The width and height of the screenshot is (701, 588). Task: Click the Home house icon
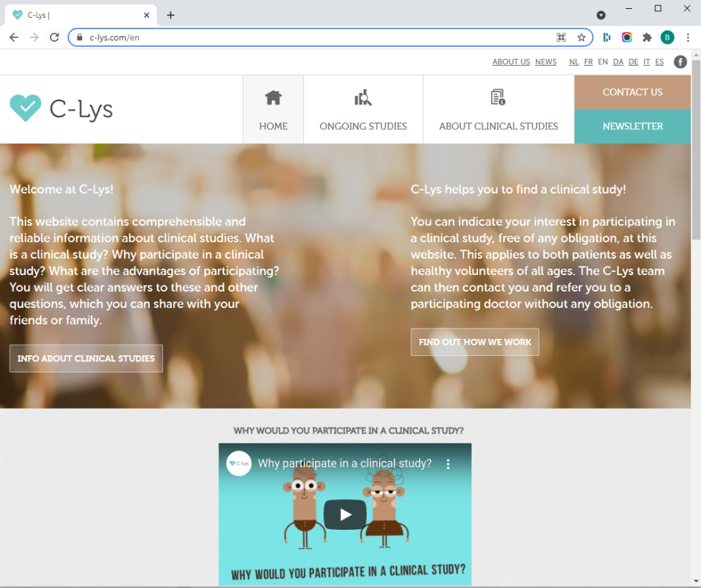[273, 97]
